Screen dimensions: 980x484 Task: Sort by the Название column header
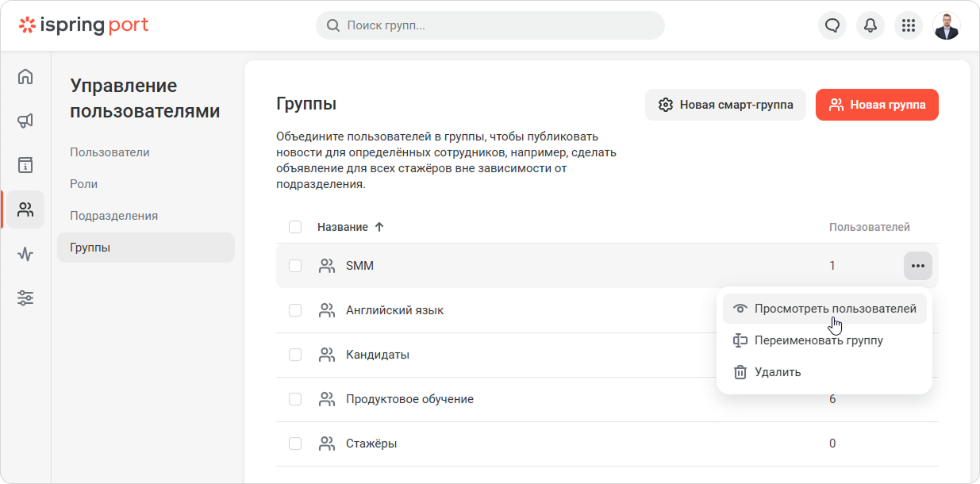(x=343, y=227)
